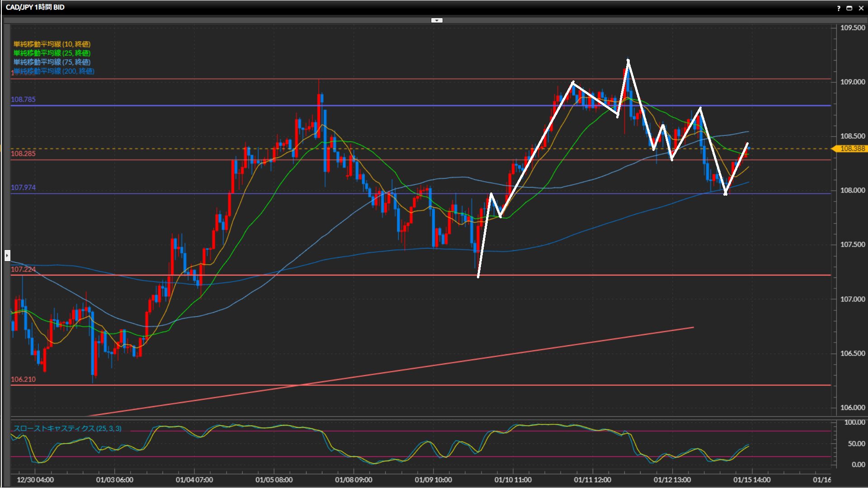Viewport: 868px width, 488px height.
Task: Select the 10-period moving average label
Action: 52,44
